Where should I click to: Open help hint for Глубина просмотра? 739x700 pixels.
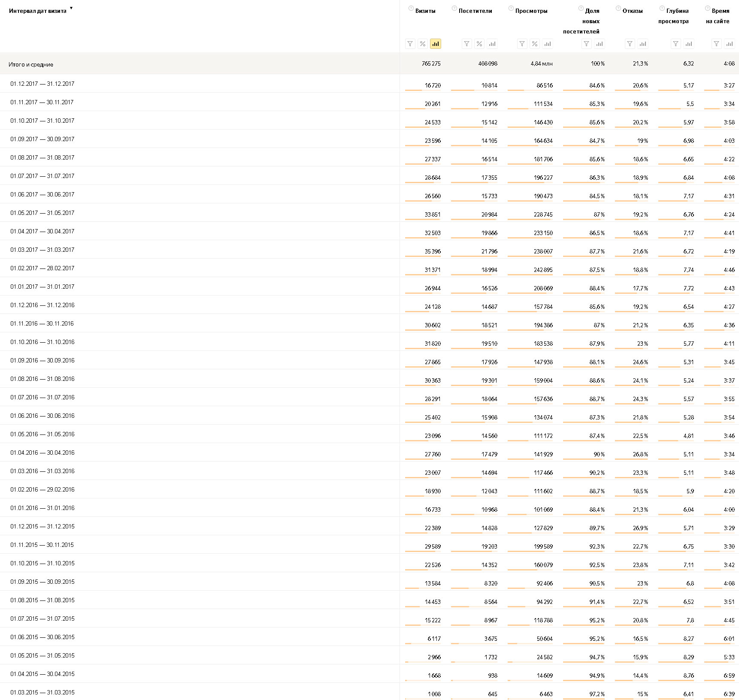click(x=662, y=8)
